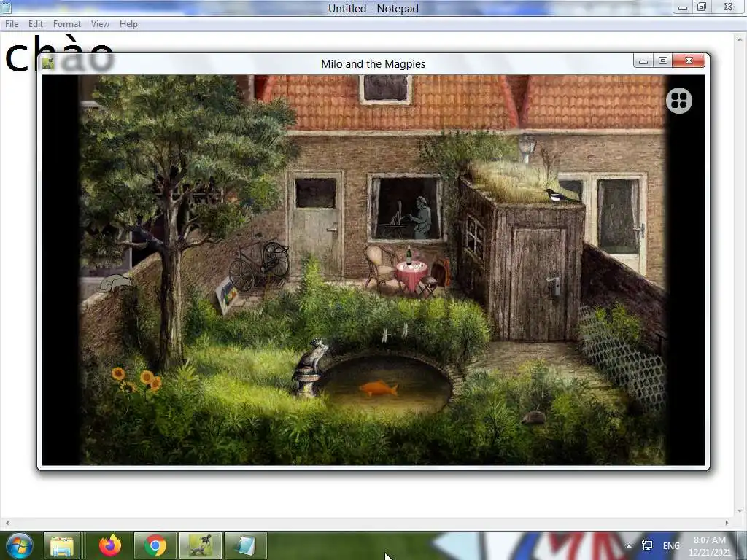This screenshot has height=560, width=747.
Task: Click the sunflowers in the garden corner
Action: pos(137,379)
